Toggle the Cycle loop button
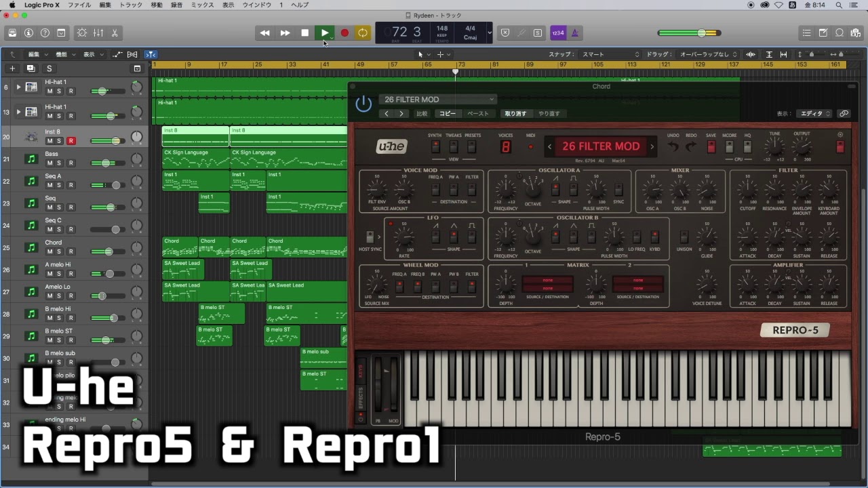This screenshot has height=488, width=868. [x=363, y=33]
